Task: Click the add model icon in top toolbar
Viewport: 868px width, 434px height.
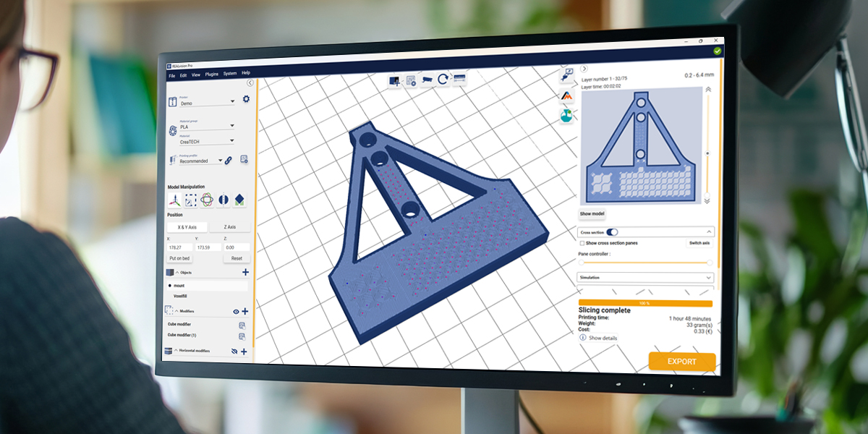Action: tap(395, 80)
